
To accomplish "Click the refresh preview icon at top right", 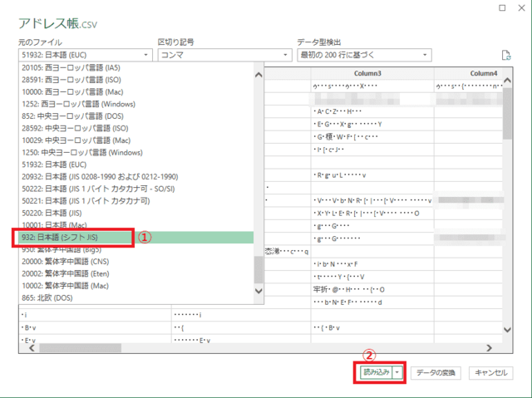I will tap(505, 56).
